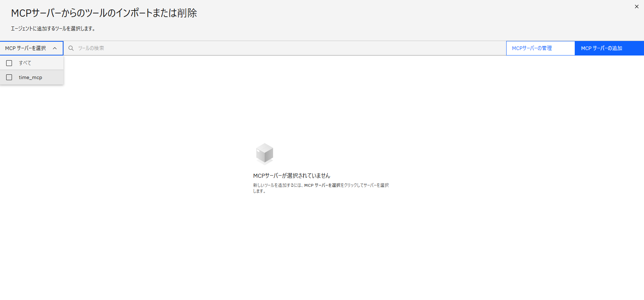Close the MCP import dialog
Screen dimensions: 644x300
pos(636,7)
